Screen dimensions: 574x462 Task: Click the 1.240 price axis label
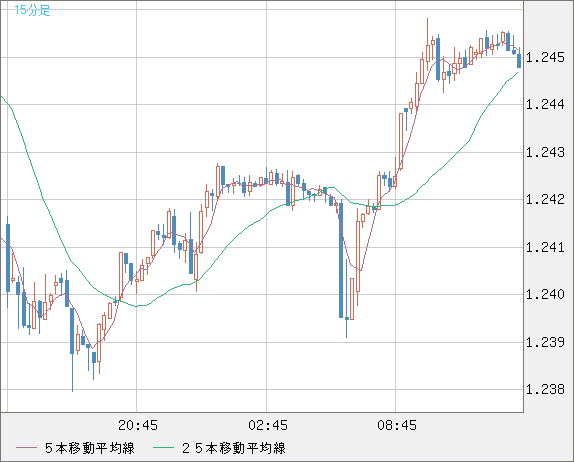tap(545, 294)
